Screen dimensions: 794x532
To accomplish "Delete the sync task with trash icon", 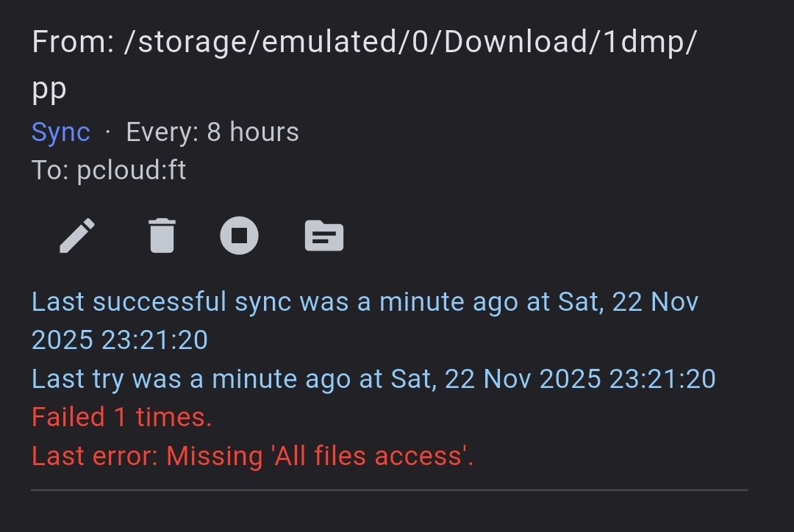I will click(162, 236).
